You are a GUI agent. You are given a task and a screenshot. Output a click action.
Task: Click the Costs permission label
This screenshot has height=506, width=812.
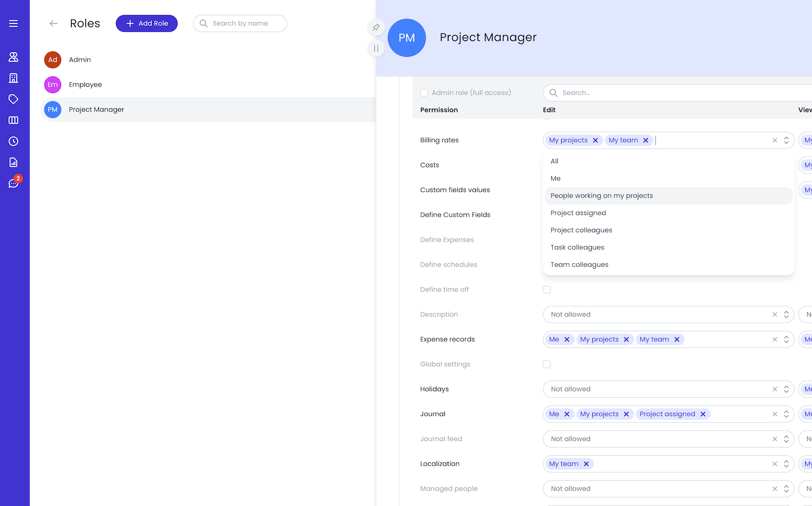430,165
